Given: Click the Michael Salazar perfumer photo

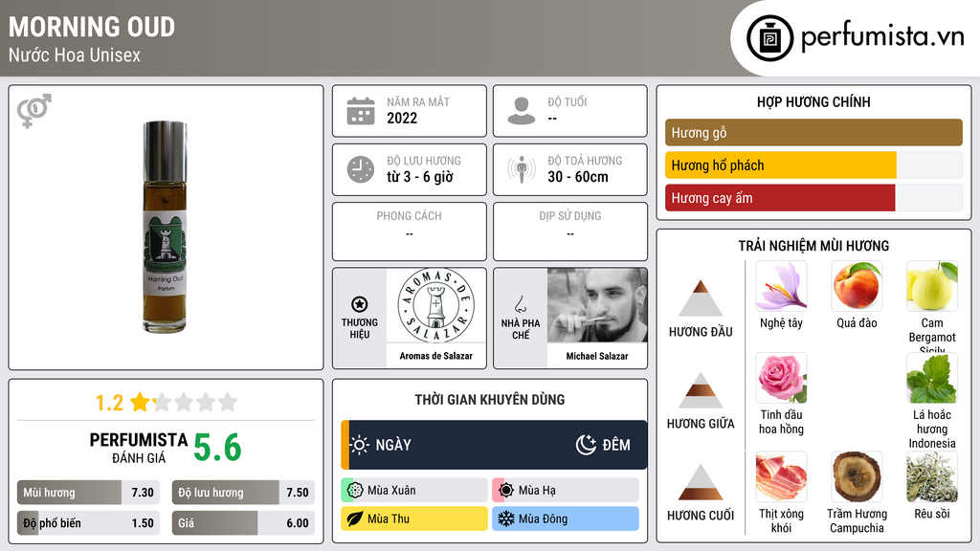Looking at the screenshot, I should (597, 305).
